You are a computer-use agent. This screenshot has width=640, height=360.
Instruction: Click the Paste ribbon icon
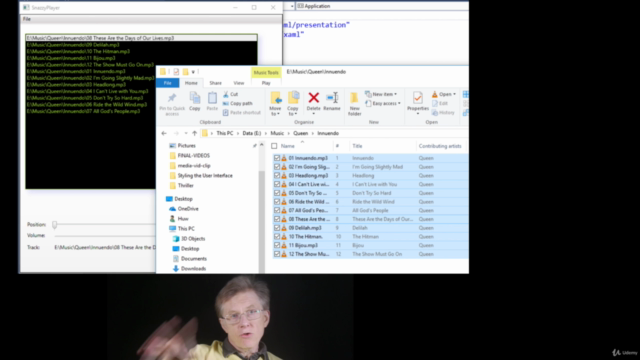[212, 98]
